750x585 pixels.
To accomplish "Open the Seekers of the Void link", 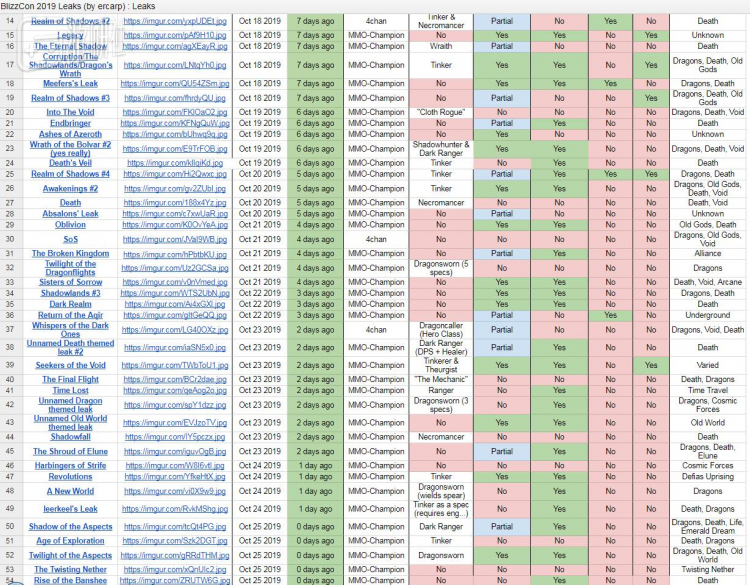I will point(70,365).
